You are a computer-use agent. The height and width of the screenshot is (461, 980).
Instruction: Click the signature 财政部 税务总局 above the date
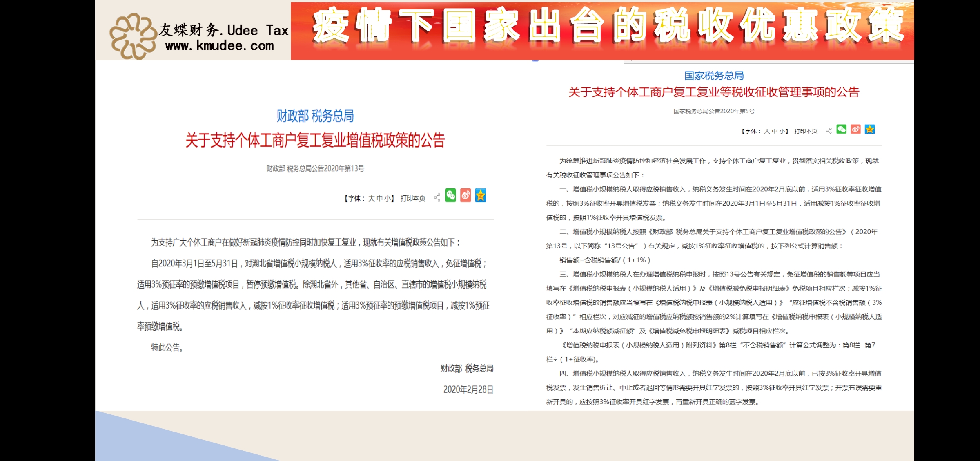[467, 369]
